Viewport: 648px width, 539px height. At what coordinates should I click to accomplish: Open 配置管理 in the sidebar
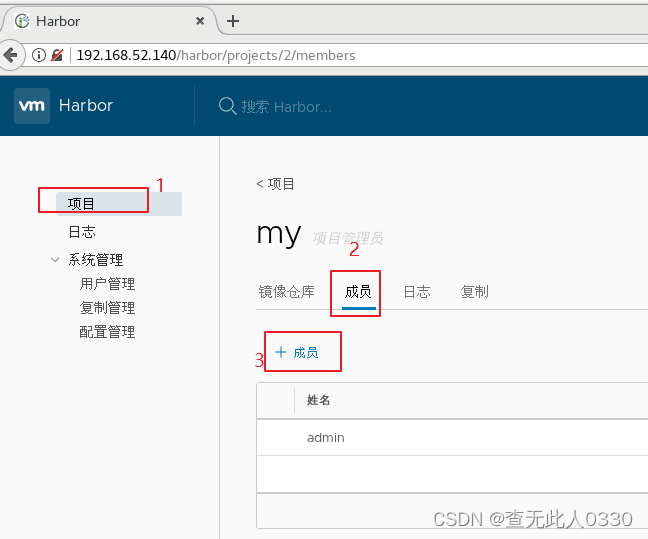click(x=107, y=332)
